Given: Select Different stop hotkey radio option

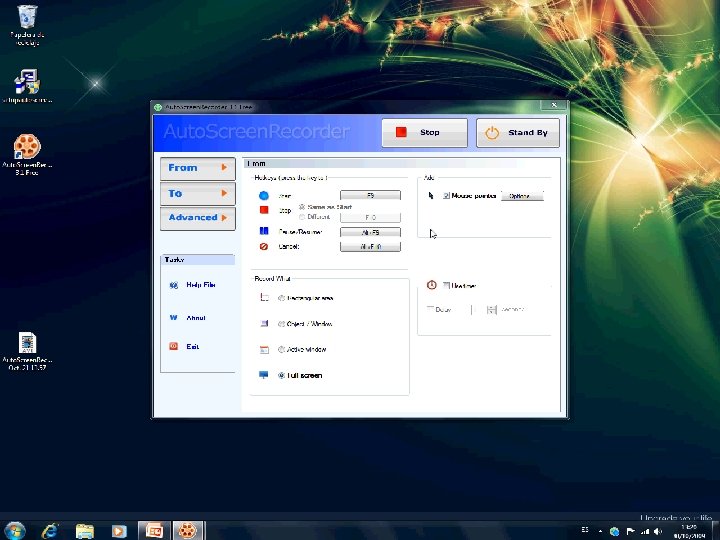Looking at the screenshot, I should click(x=302, y=217).
